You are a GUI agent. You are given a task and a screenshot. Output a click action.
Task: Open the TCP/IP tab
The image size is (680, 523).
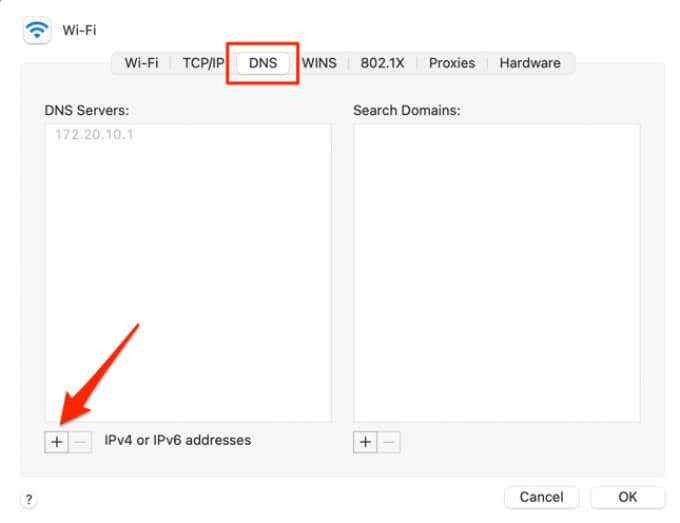pos(203,63)
